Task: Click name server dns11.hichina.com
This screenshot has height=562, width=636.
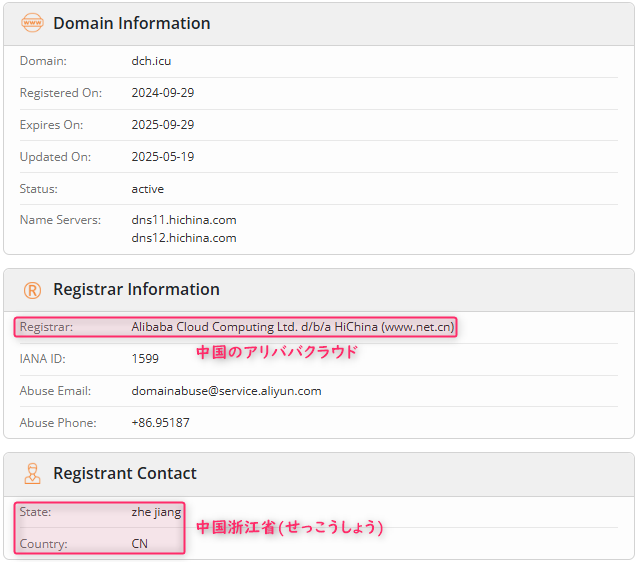Action: (x=184, y=220)
